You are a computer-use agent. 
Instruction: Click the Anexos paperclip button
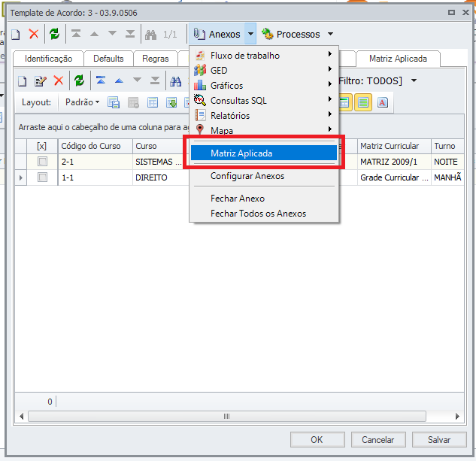217,34
